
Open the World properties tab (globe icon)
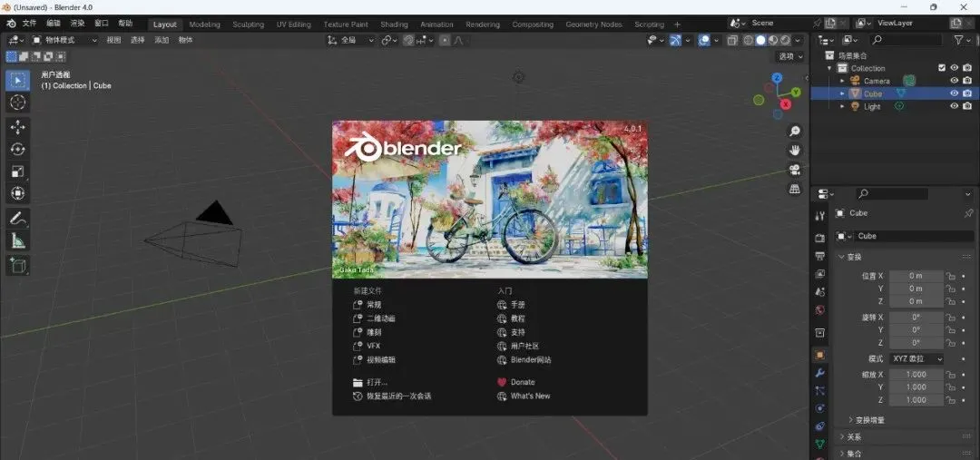point(820,310)
